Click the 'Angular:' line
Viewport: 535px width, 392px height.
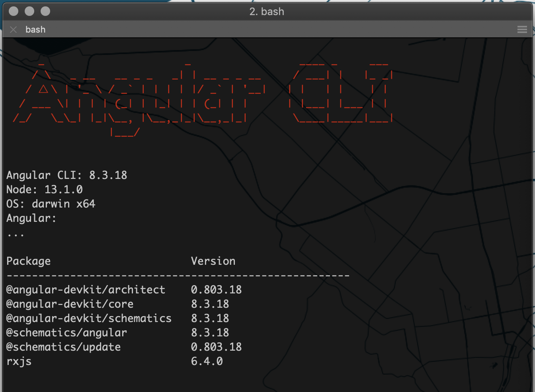31,218
